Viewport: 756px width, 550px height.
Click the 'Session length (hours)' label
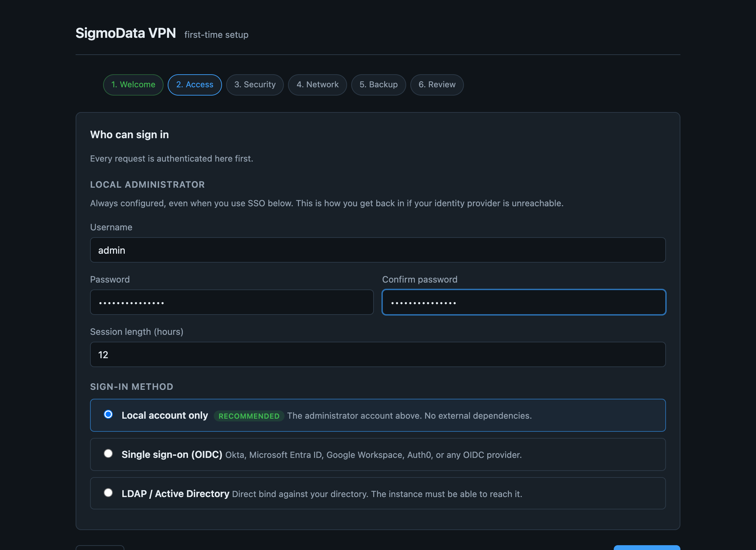point(137,332)
